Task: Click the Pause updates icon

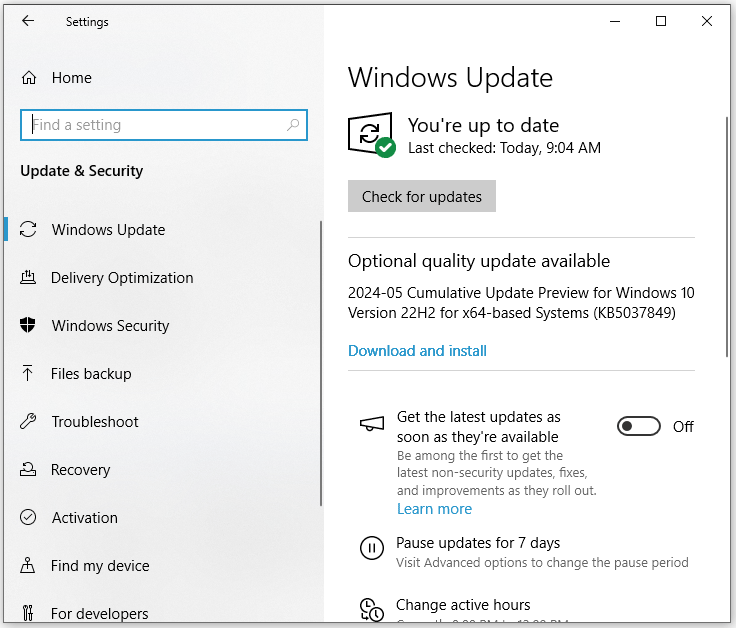Action: [x=371, y=548]
